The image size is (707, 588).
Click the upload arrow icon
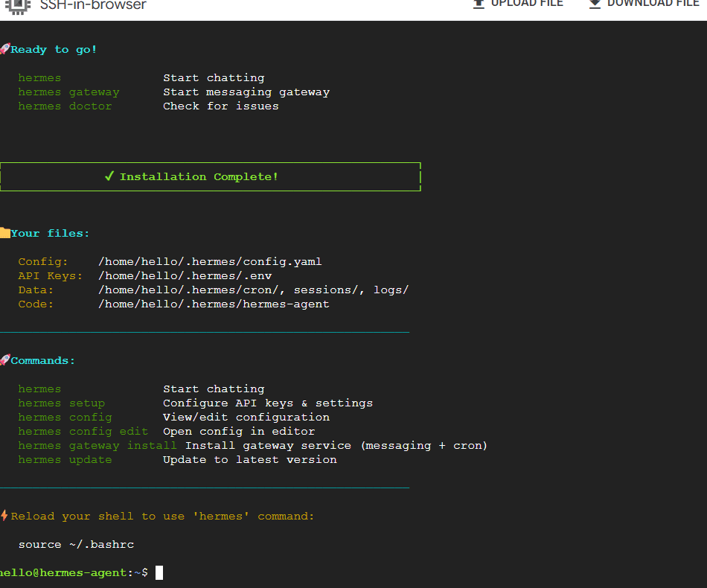point(479,4)
